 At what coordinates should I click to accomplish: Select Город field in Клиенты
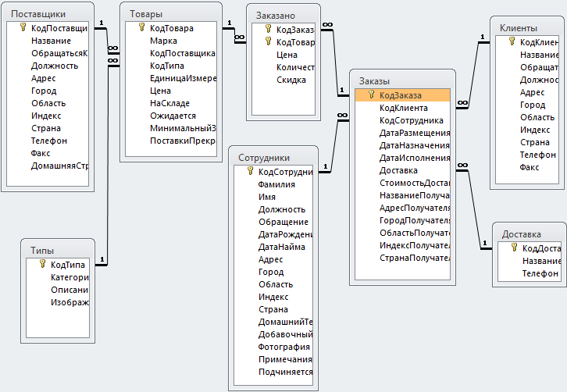[x=527, y=105]
